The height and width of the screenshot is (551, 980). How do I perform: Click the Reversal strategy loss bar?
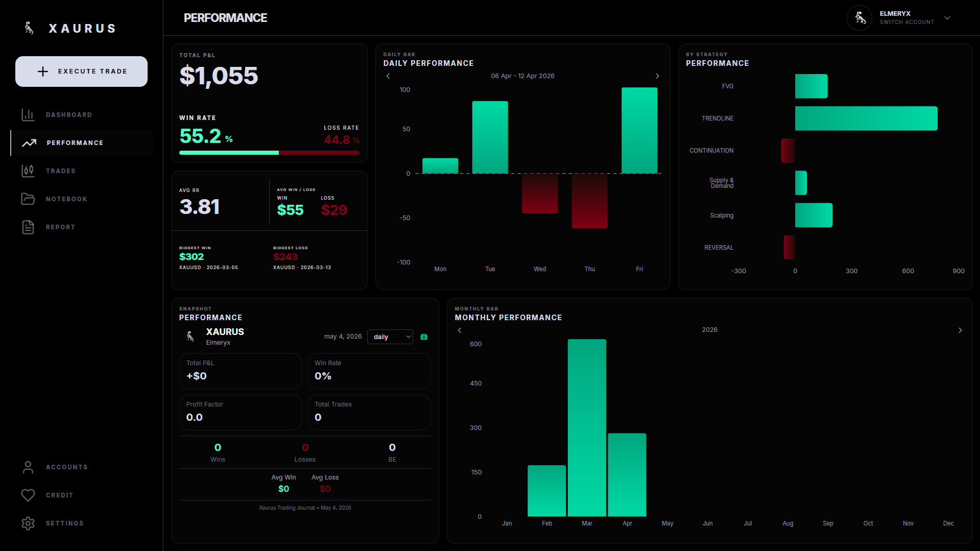coord(790,247)
